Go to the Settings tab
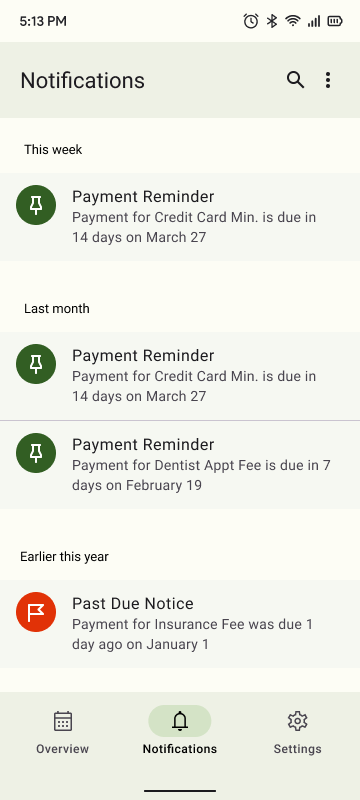 click(297, 732)
